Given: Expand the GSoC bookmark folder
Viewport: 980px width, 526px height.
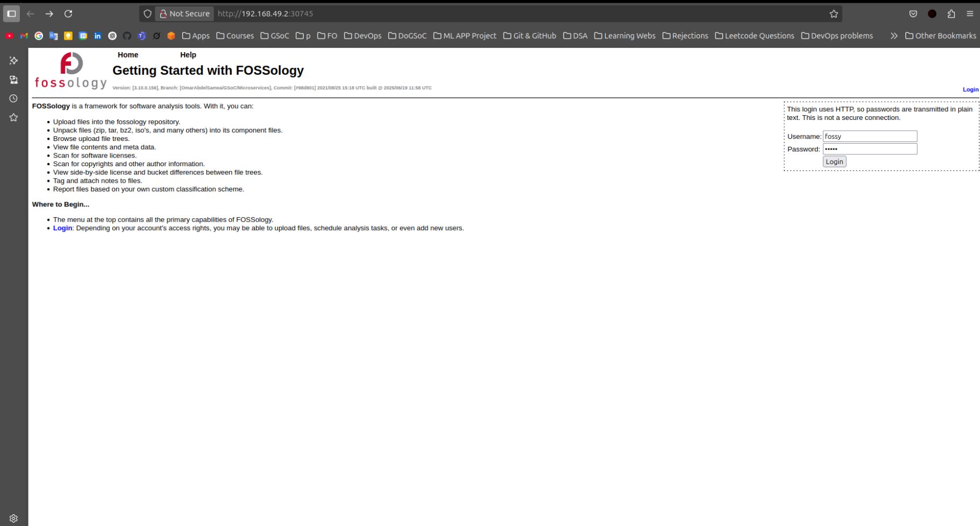Looking at the screenshot, I should tap(275, 35).
